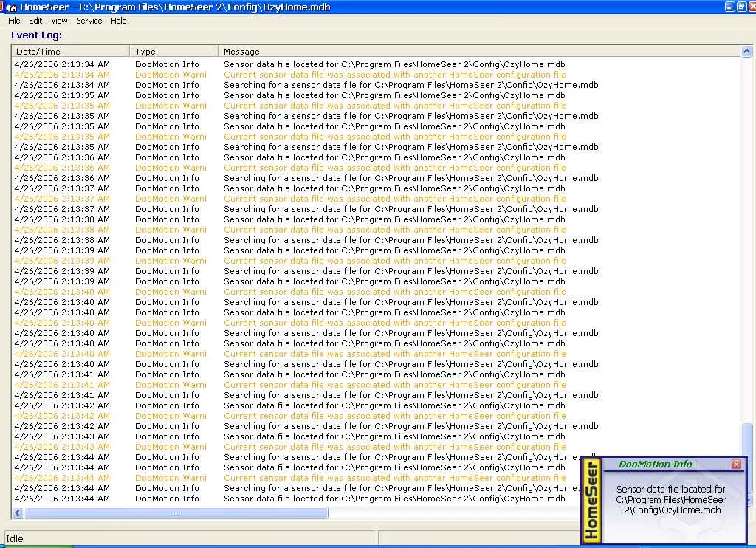This screenshot has height=548, width=756.
Task: Open the View menu
Action: click(59, 21)
